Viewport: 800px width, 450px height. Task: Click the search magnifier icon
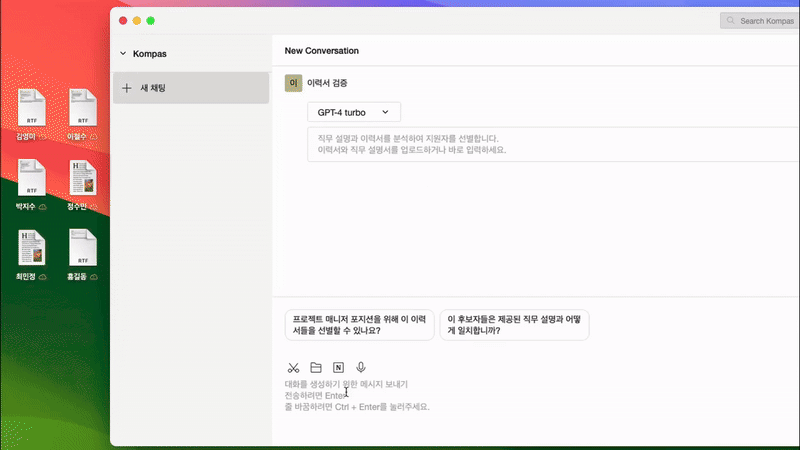(x=731, y=20)
